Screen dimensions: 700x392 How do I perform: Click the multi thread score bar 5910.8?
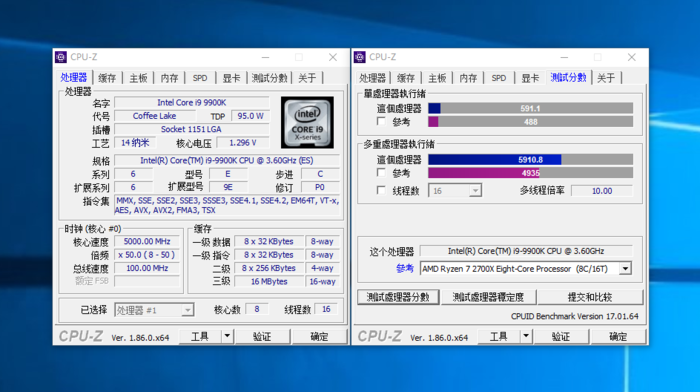[x=530, y=159]
